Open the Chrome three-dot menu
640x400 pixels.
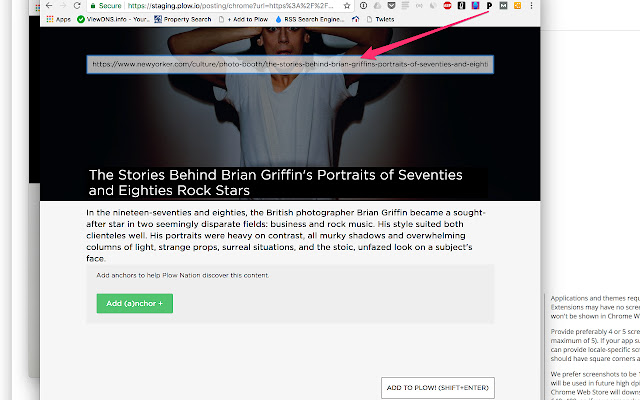pyautogui.click(x=533, y=5)
